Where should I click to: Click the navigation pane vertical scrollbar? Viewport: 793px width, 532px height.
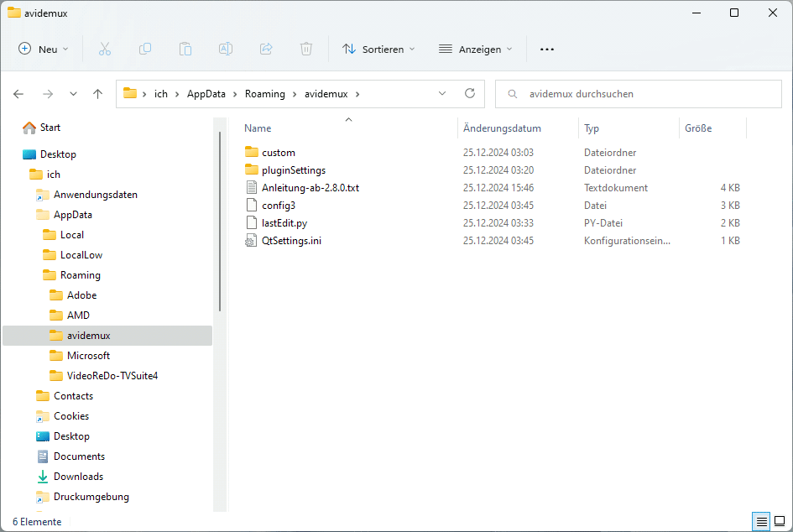click(220, 222)
